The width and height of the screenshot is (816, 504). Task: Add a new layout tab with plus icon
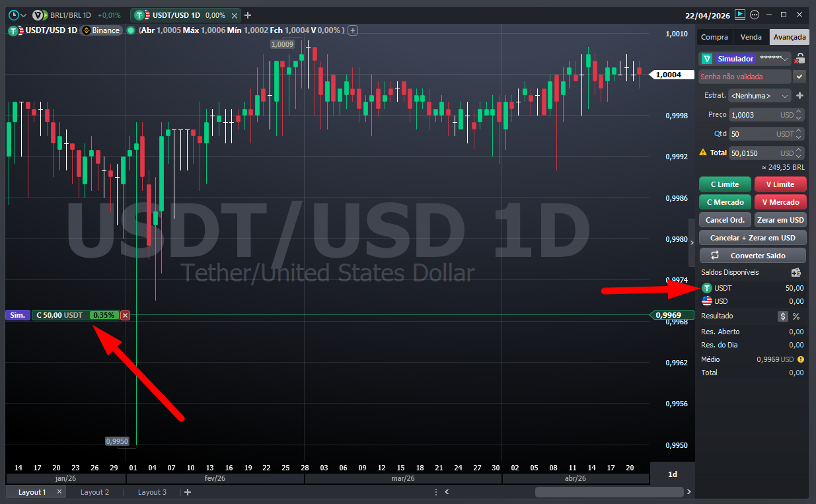point(188,492)
